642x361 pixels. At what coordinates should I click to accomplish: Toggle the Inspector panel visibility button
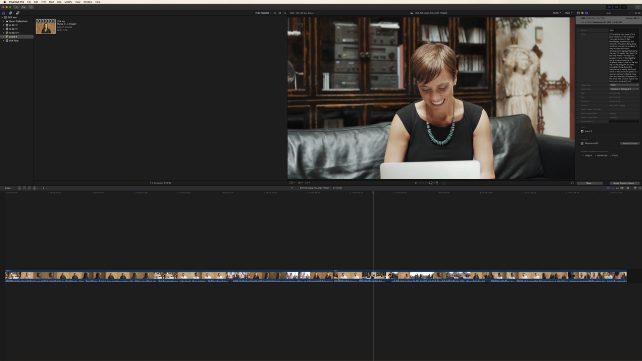pyautogui.click(x=624, y=7)
